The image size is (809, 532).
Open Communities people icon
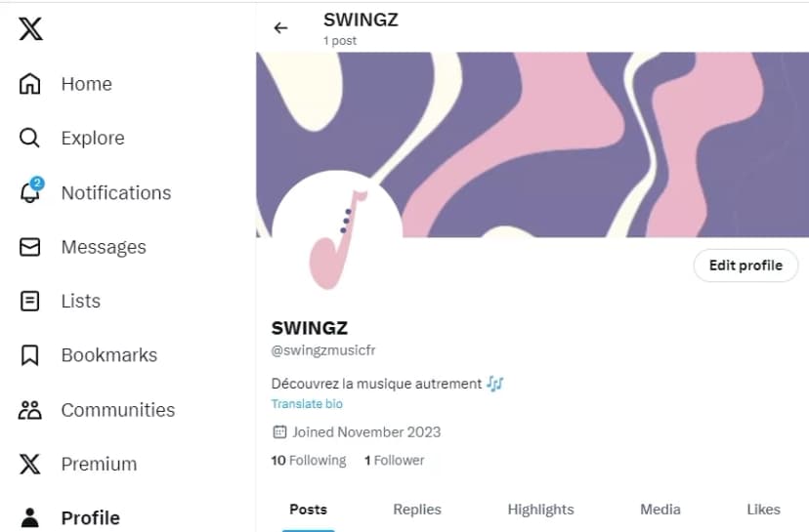pos(30,410)
